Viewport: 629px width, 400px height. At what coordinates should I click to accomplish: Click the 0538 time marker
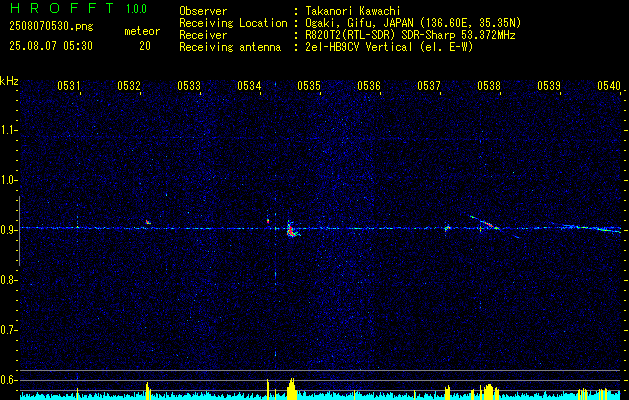(489, 85)
